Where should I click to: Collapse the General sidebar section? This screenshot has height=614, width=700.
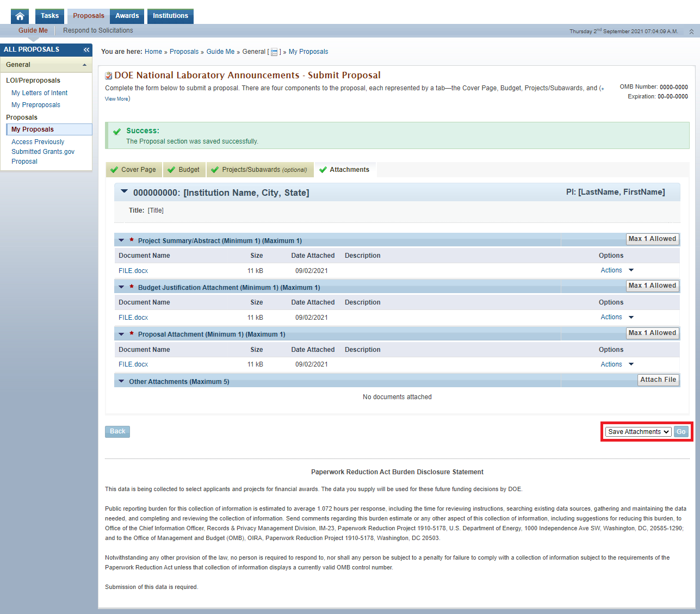[84, 65]
